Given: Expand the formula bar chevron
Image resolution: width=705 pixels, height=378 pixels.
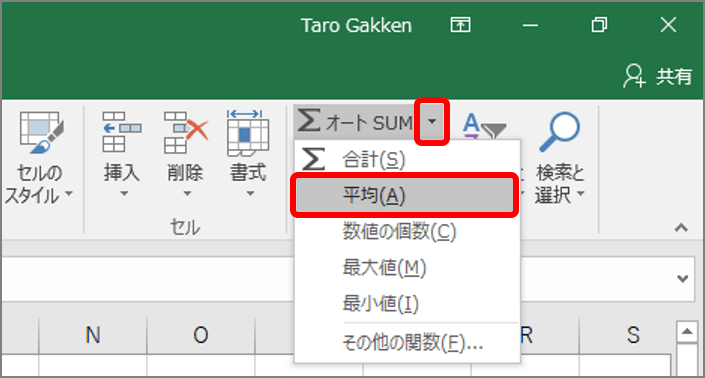Looking at the screenshot, I should (683, 279).
